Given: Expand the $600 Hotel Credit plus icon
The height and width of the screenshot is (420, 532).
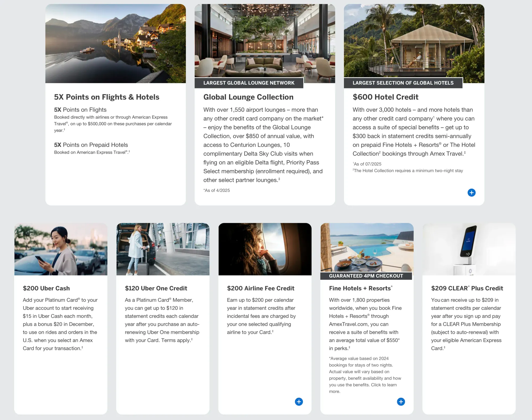Looking at the screenshot, I should pos(471,192).
